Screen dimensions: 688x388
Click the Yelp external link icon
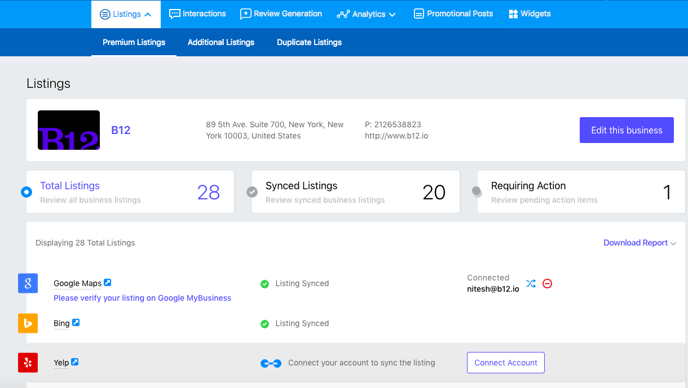click(x=75, y=362)
